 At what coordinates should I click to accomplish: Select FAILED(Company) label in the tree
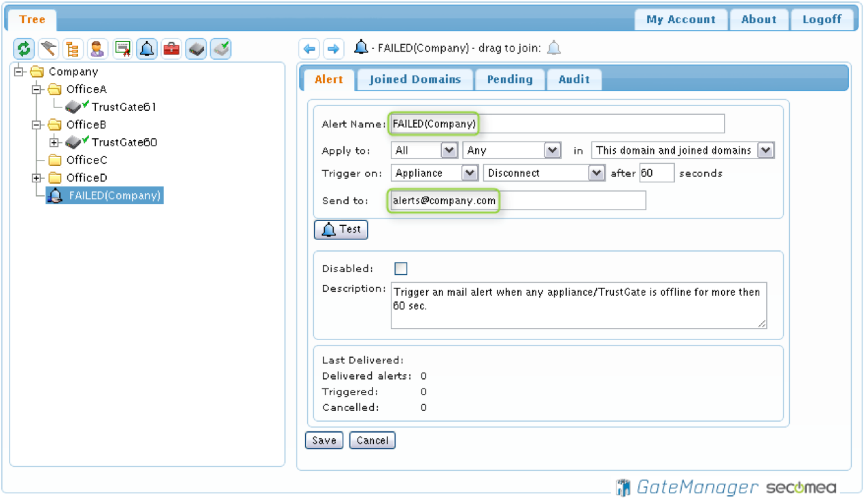click(115, 195)
